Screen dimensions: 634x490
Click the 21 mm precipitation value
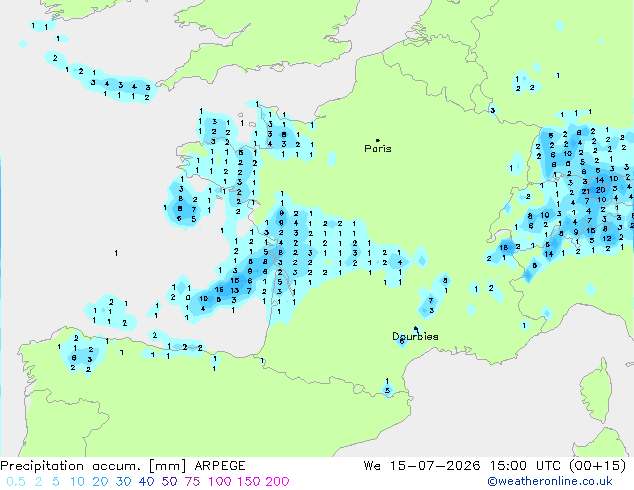pos(585,192)
